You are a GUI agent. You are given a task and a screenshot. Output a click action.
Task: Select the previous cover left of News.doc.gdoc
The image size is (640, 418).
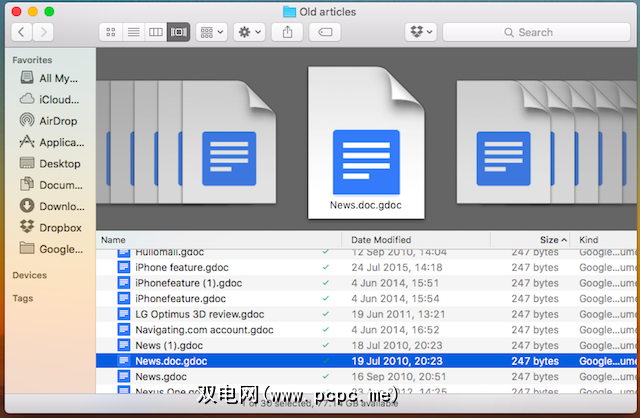229,142
